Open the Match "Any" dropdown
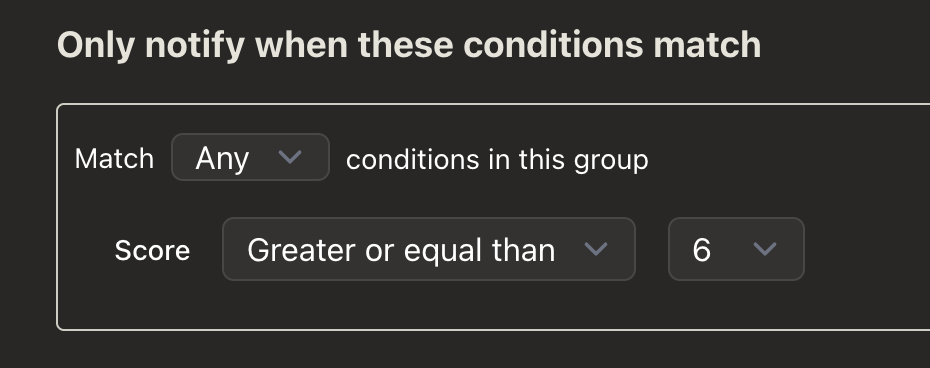Screen dimensions: 930x368 [250, 157]
